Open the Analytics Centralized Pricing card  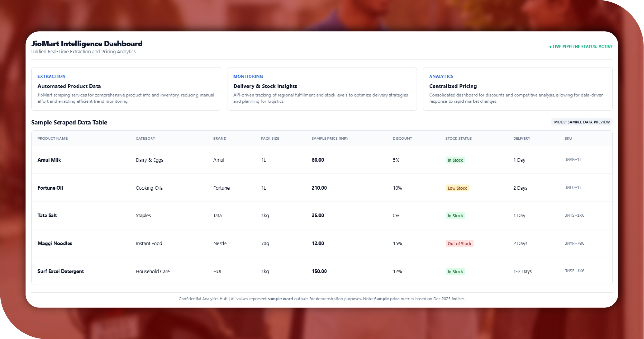[x=517, y=89]
